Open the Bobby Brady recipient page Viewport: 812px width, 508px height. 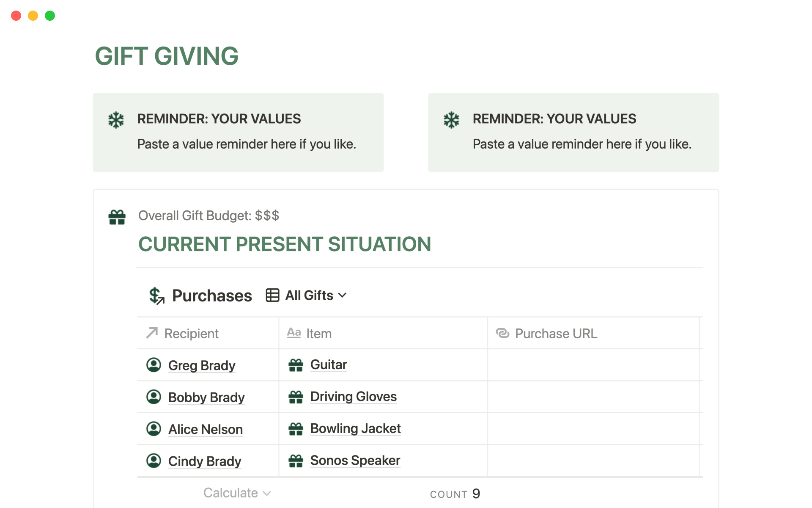pyautogui.click(x=206, y=398)
